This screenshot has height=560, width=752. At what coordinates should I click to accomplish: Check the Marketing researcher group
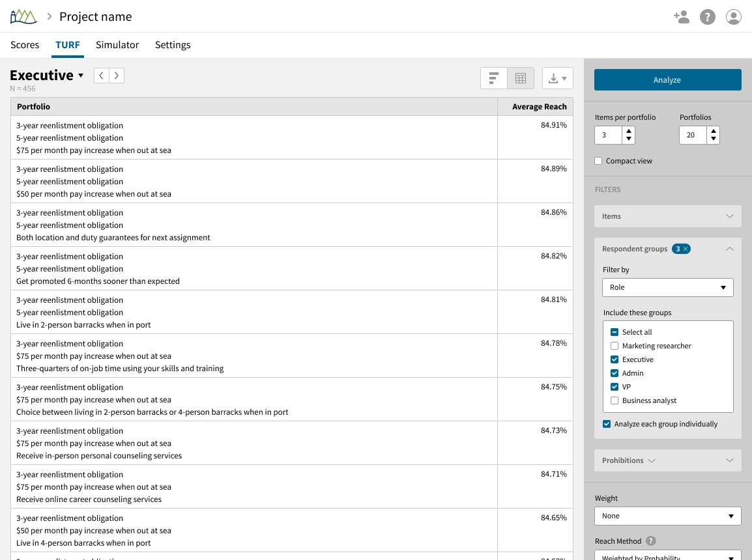(x=615, y=346)
